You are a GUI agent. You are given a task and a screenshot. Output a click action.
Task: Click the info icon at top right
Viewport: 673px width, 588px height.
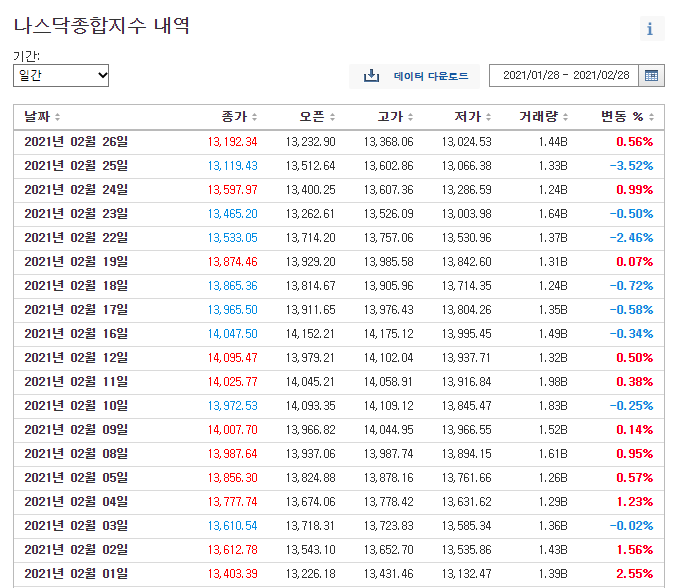click(x=651, y=29)
